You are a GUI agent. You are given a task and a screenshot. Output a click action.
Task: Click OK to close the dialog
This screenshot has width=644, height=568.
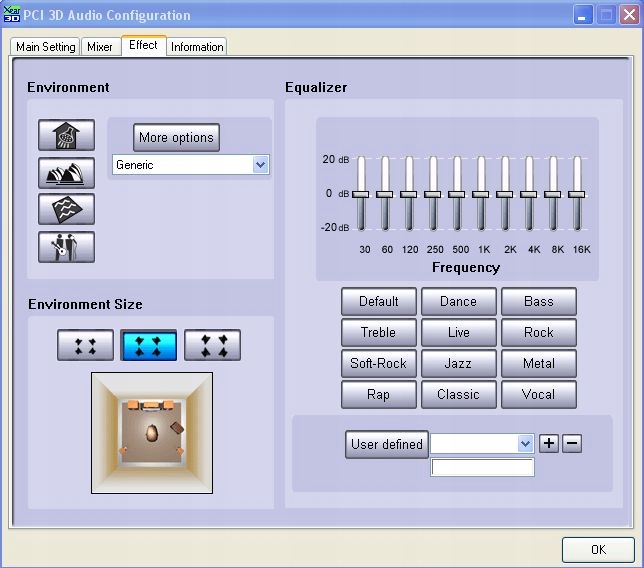pos(598,550)
